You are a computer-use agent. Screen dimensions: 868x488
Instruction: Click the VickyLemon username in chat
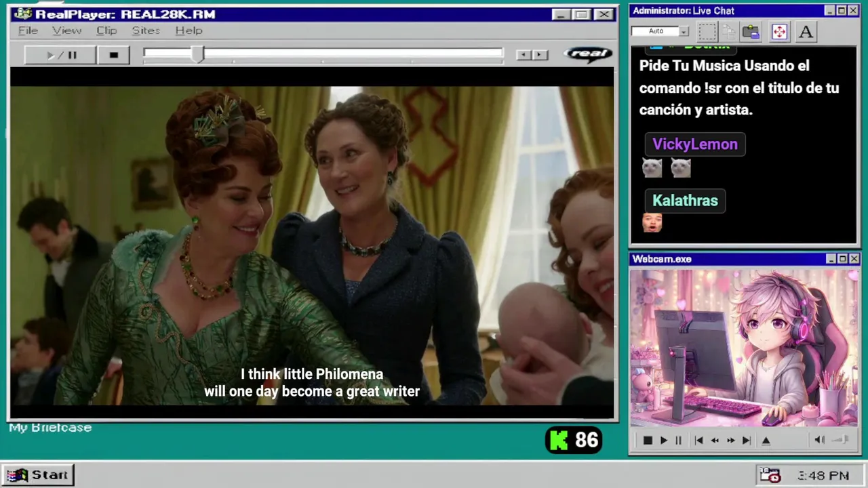click(694, 144)
